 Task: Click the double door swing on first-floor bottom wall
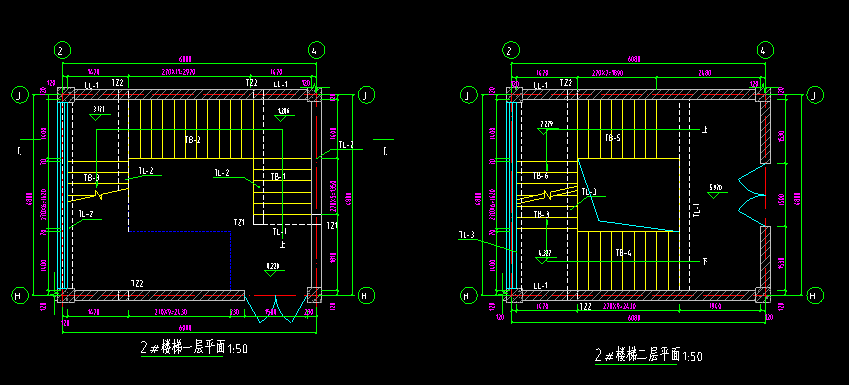tap(276, 308)
